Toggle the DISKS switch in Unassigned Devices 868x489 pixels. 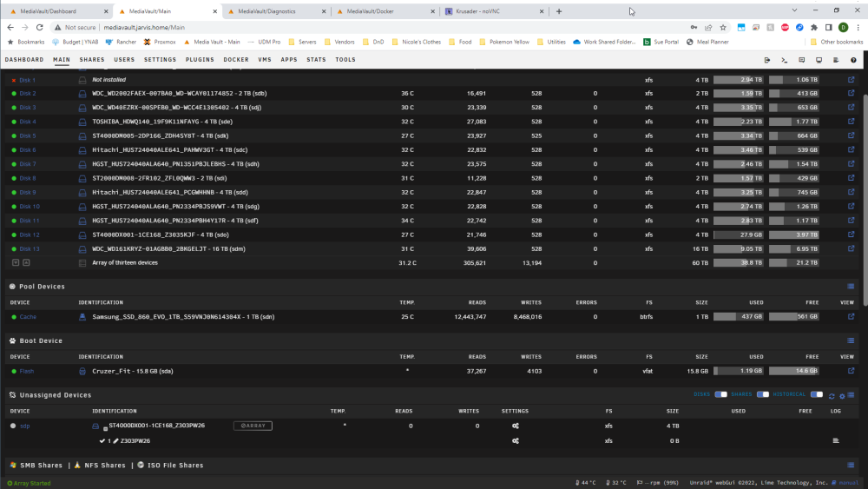720,394
